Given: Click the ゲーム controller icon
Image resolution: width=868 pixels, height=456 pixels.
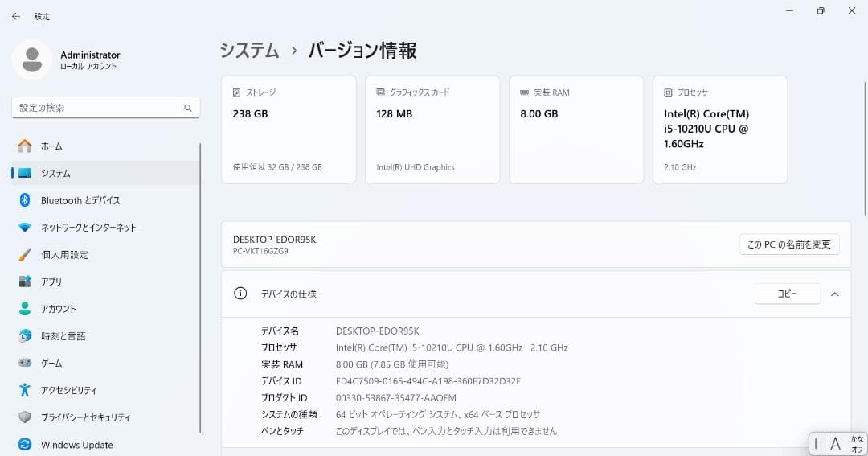Looking at the screenshot, I should point(25,363).
